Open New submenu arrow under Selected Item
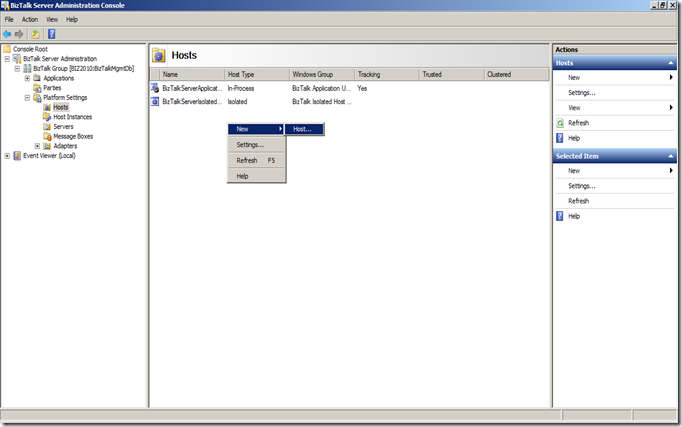This screenshot has height=427, width=682. 671,170
